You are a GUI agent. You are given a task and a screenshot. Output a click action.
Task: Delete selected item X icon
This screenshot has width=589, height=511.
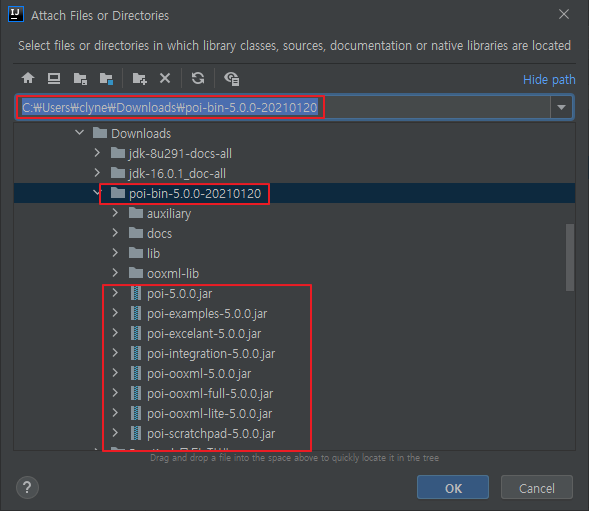click(165, 78)
